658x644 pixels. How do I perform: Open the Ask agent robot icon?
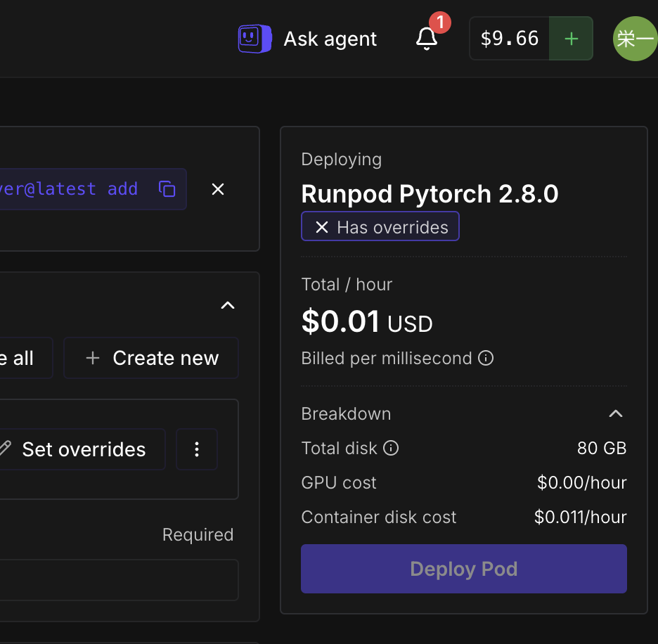[254, 39]
